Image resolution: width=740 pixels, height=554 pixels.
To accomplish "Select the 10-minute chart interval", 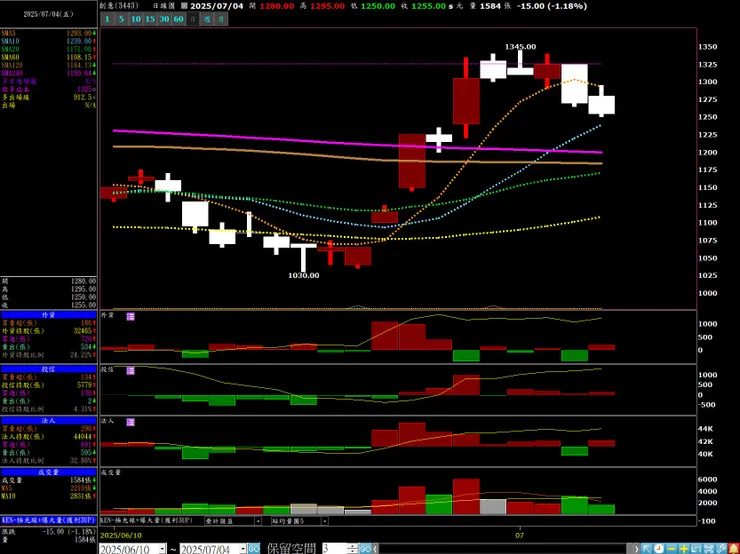I will [x=136, y=19].
